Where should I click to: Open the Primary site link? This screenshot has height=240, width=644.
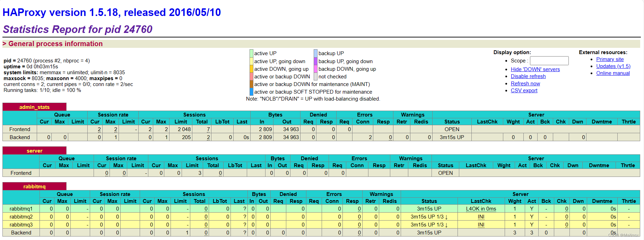(x=610, y=59)
